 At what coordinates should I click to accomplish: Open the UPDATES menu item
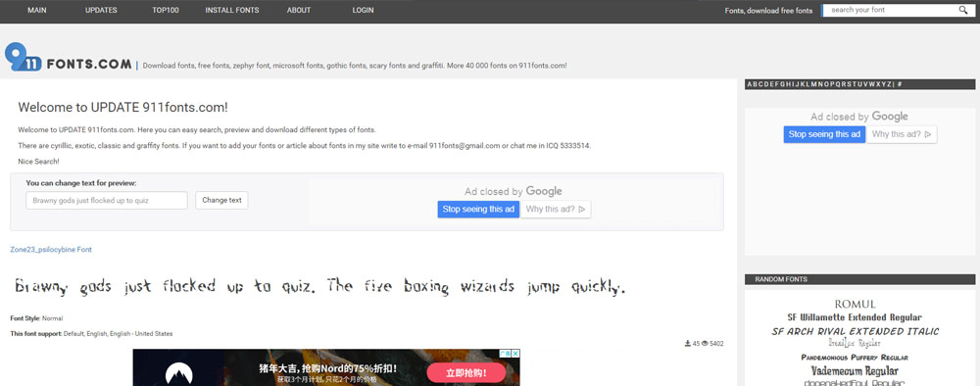101,11
